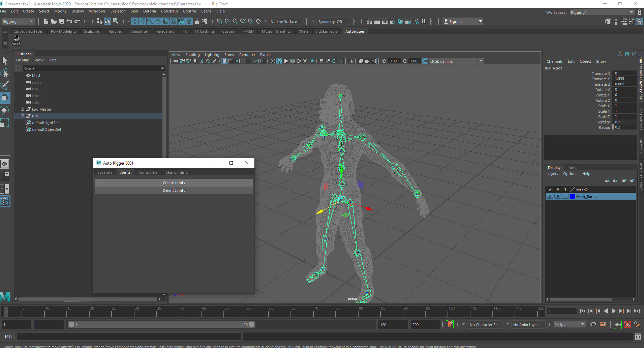
Task: Click the Create Joints button
Action: point(174,183)
